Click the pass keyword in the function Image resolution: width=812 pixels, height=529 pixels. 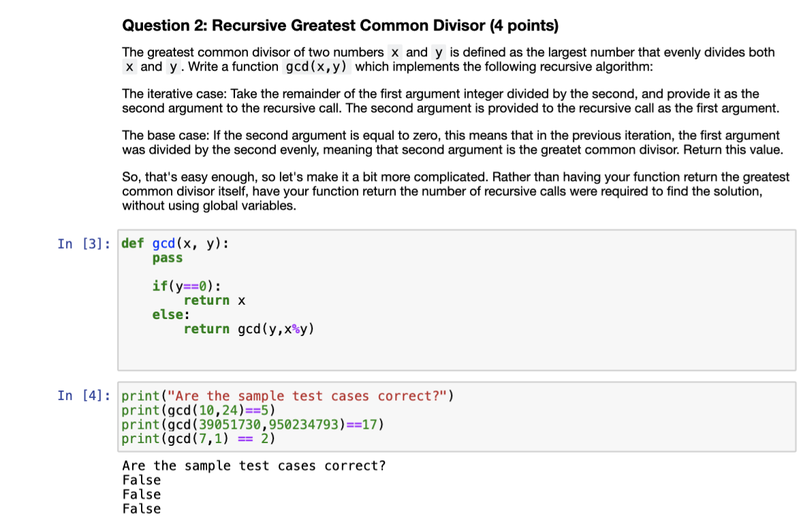coord(167,258)
